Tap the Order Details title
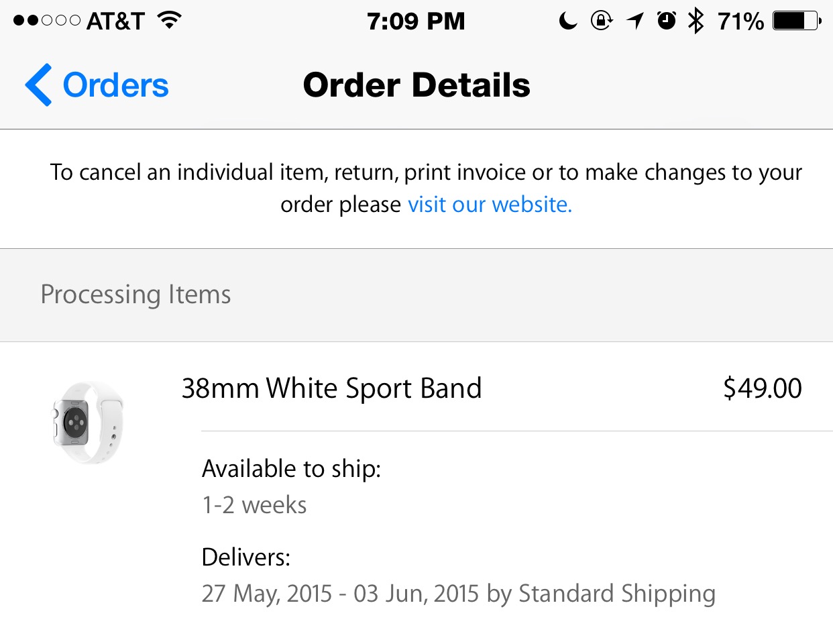Screen dimensions: 833x644 pyautogui.click(x=416, y=85)
